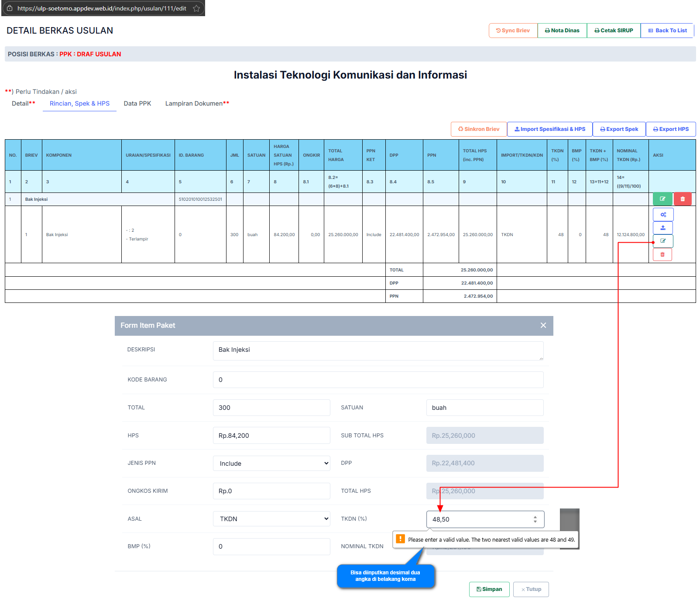Click Import Spesifikasi & HPS button
The height and width of the screenshot is (601, 700).
tap(549, 129)
